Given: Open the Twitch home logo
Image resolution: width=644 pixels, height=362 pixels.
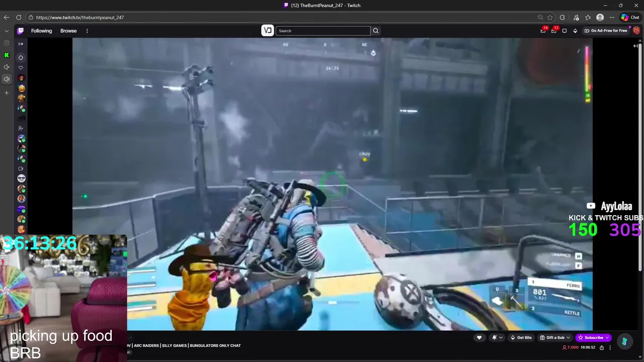Looking at the screenshot, I should coord(21,31).
